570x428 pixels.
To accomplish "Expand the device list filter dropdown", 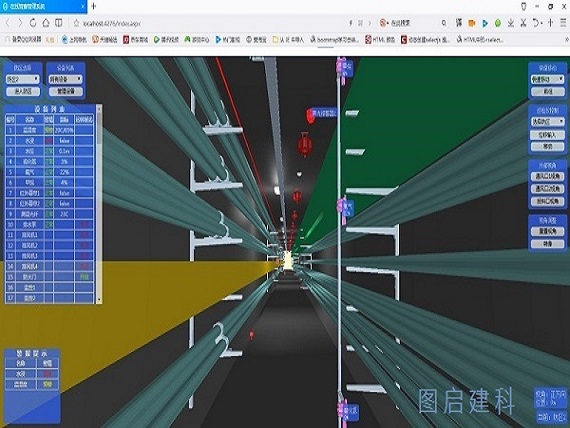I will pos(65,79).
